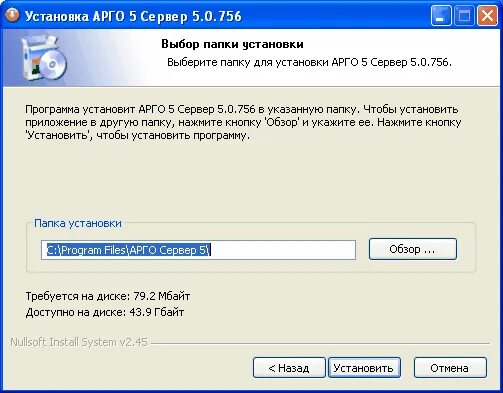
Task: Click the Установить button to install
Action: pos(364,368)
